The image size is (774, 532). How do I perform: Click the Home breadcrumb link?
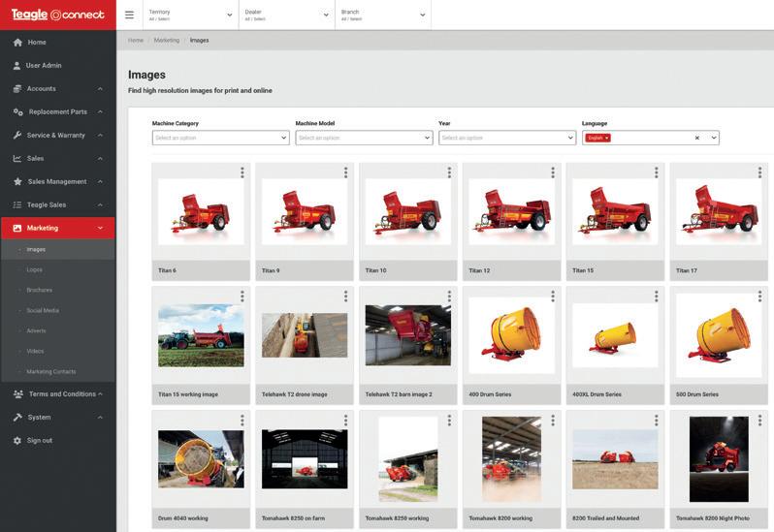(x=135, y=41)
